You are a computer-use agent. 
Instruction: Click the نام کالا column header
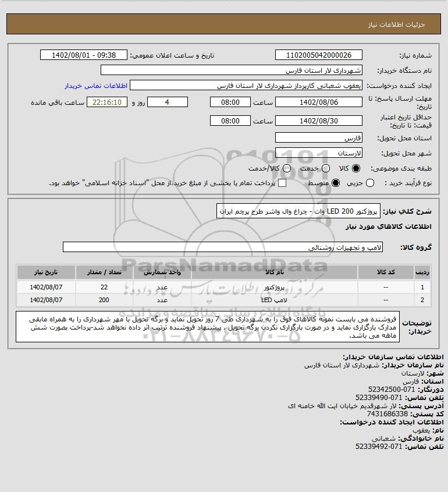[274, 272]
